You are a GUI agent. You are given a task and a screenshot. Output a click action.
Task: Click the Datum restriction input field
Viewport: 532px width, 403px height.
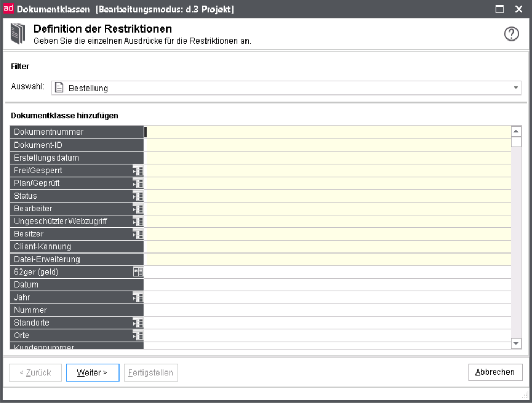[x=327, y=285]
